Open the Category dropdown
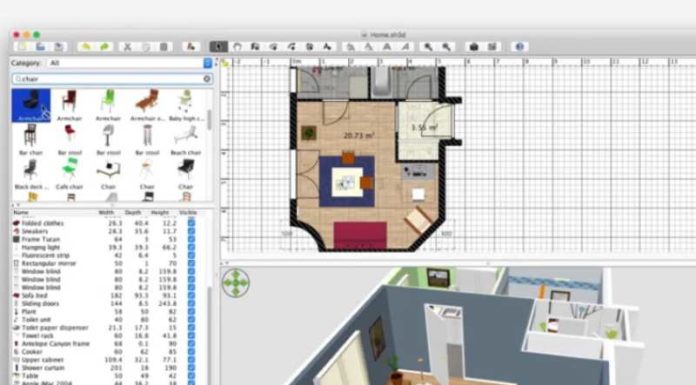Image resolution: width=696 pixels, height=385 pixels. tap(130, 63)
